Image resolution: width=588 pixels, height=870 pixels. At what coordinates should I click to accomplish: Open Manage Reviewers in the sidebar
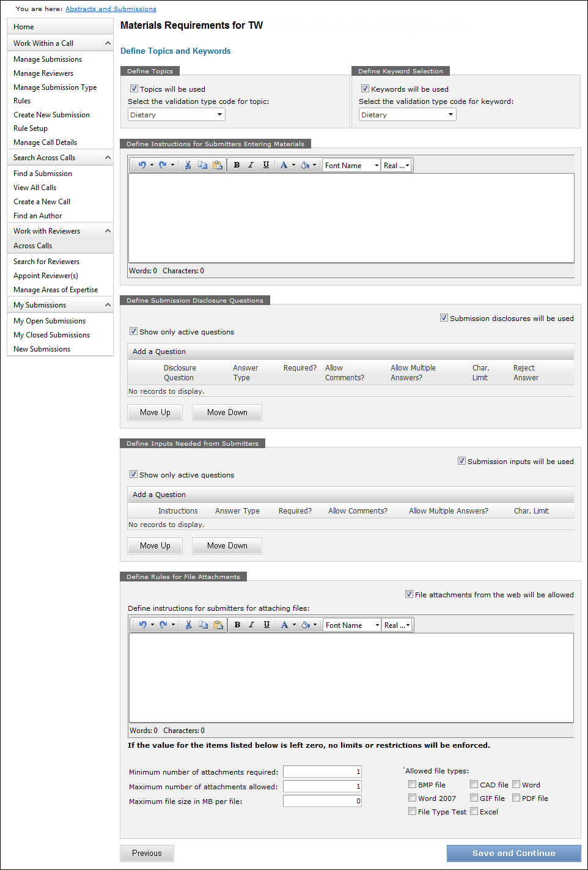(x=43, y=73)
